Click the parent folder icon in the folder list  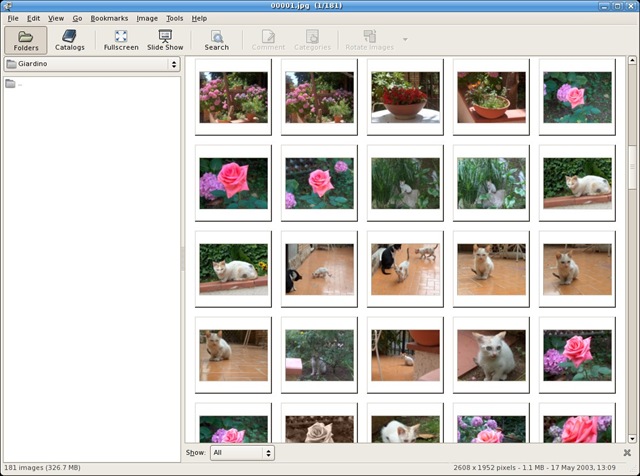click(x=11, y=84)
